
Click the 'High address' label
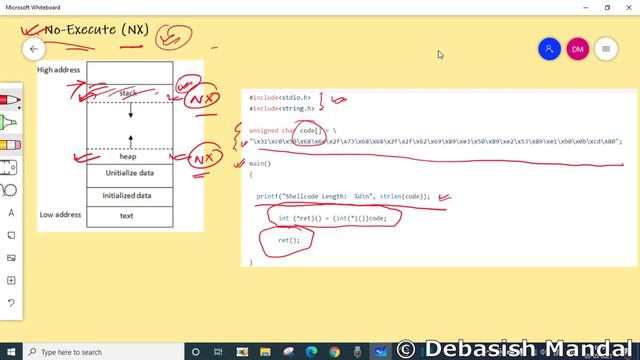point(58,70)
